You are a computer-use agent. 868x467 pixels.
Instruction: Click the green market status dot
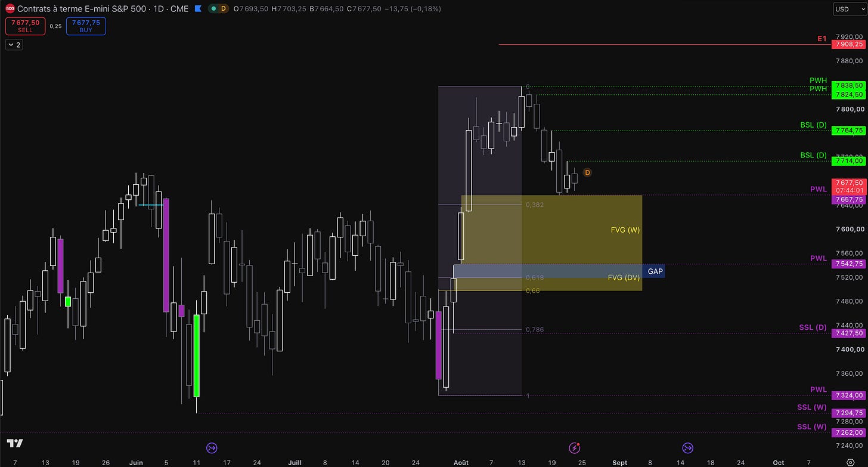[213, 9]
